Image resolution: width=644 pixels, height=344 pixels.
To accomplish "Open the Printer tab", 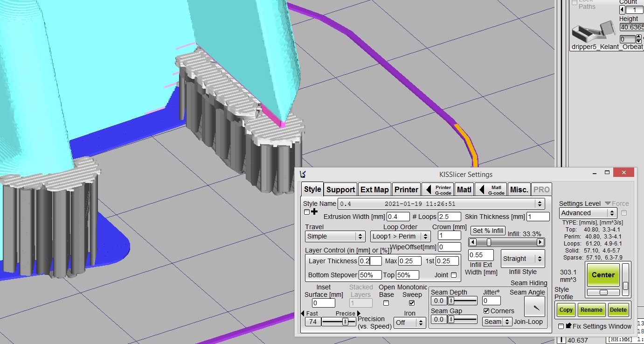I will 406,190.
